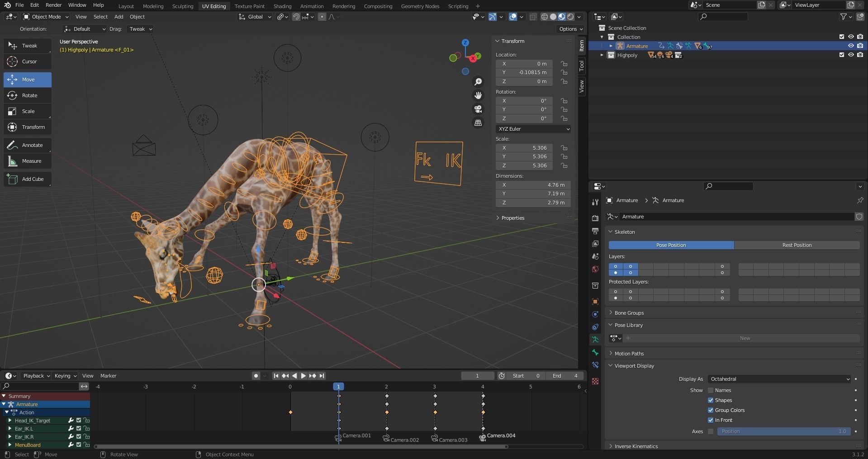The width and height of the screenshot is (868, 459).
Task: Open the Display As Octahedral dropdown
Action: (x=779, y=379)
